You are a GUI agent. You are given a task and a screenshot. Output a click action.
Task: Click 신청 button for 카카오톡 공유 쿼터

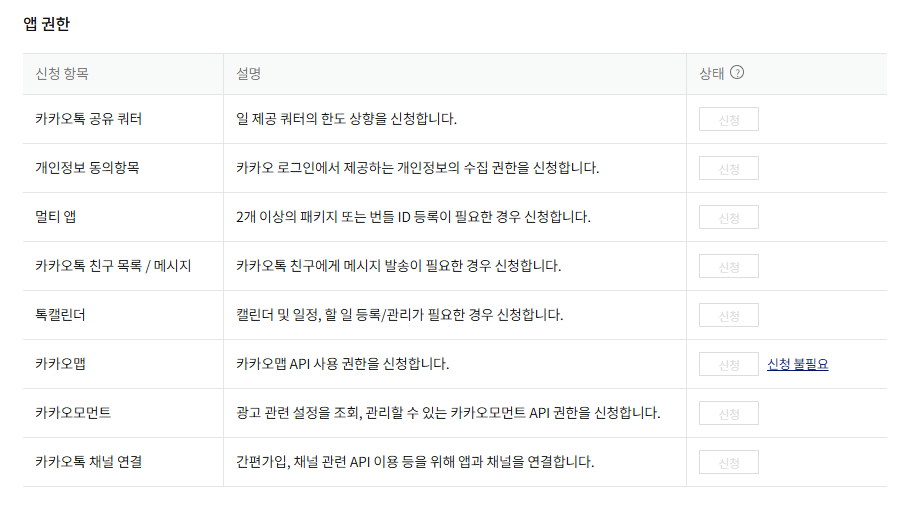pyautogui.click(x=729, y=119)
